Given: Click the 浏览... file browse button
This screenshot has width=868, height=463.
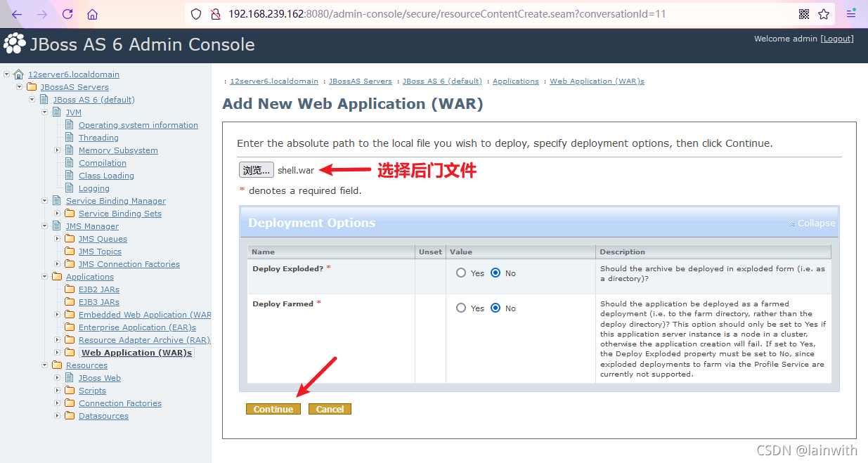Looking at the screenshot, I should (256, 170).
